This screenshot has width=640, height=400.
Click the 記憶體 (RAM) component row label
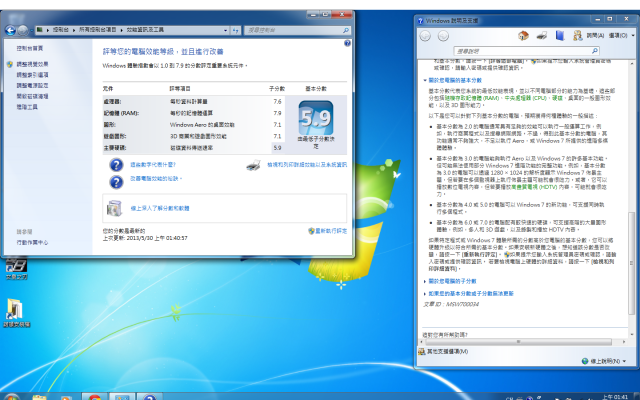coord(121,113)
